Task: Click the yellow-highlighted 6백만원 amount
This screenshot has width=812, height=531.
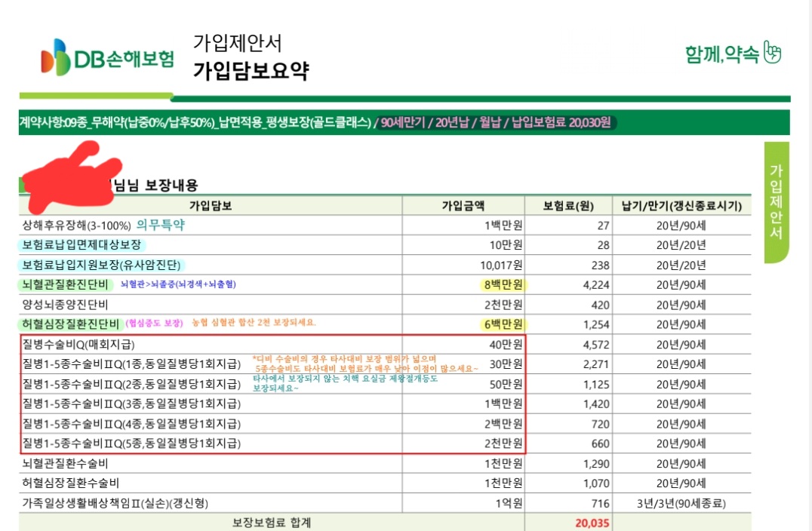Action: pyautogui.click(x=502, y=324)
